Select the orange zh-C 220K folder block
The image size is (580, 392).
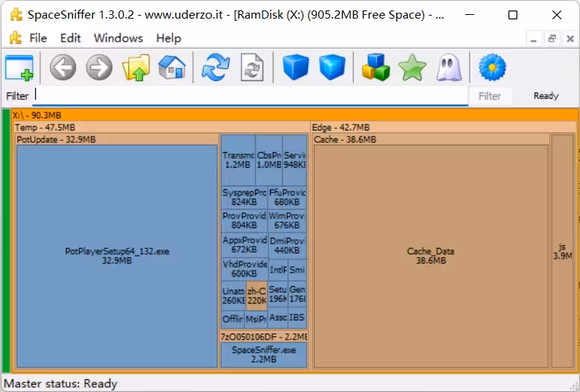tap(256, 296)
